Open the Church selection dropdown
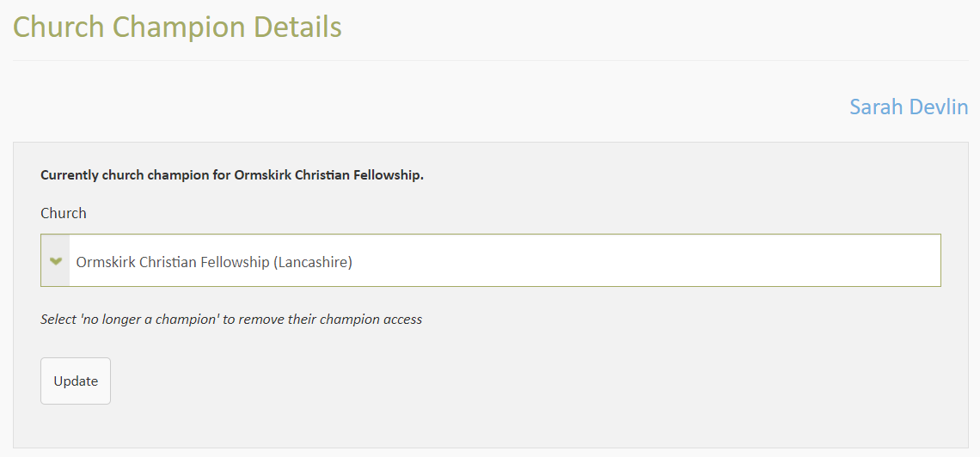980x457 pixels. tap(490, 260)
